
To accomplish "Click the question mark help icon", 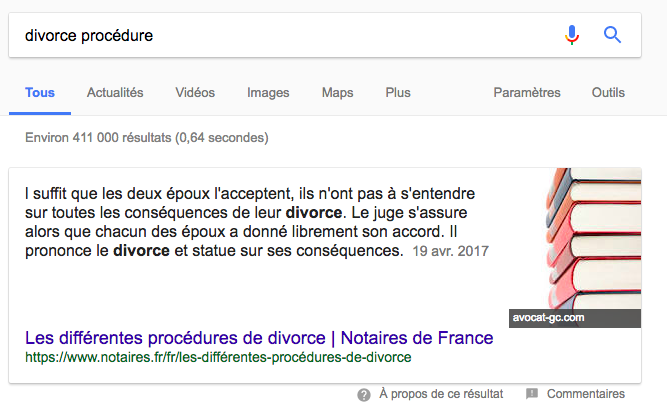I will (x=364, y=394).
